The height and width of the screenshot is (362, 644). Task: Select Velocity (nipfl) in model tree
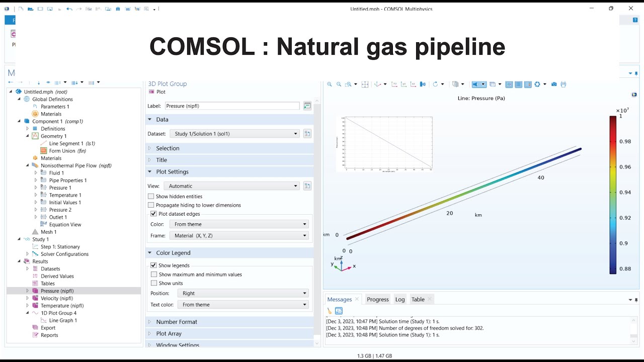[x=57, y=298]
